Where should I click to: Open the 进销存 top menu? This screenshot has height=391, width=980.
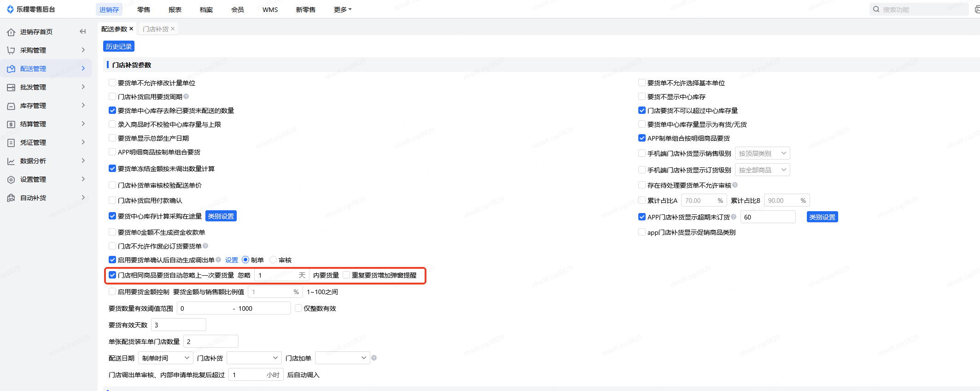coord(109,9)
